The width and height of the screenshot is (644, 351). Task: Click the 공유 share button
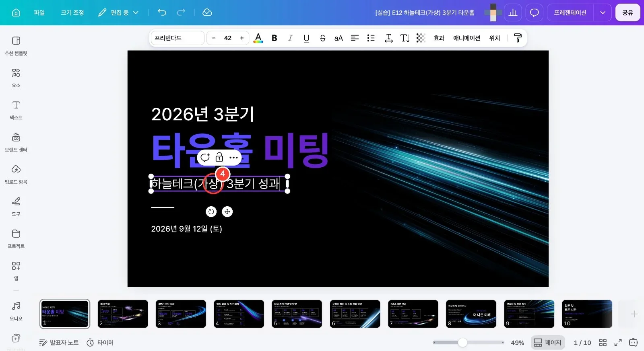coord(628,12)
